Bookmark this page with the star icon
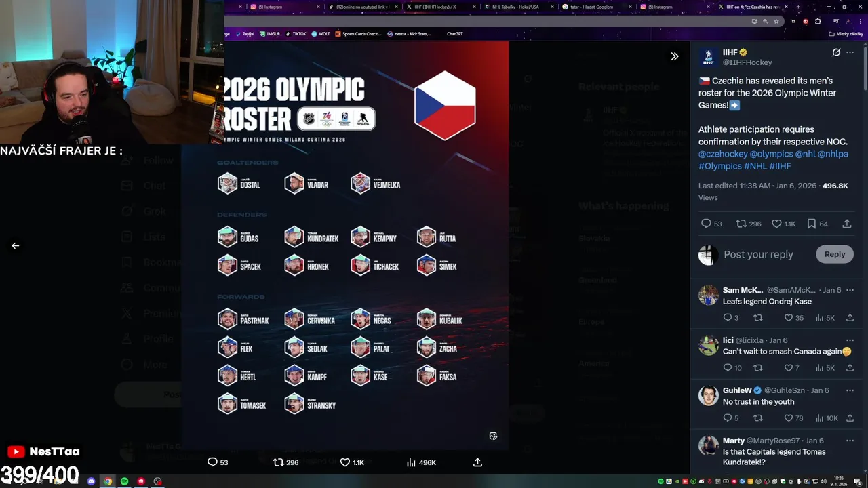 pos(776,21)
